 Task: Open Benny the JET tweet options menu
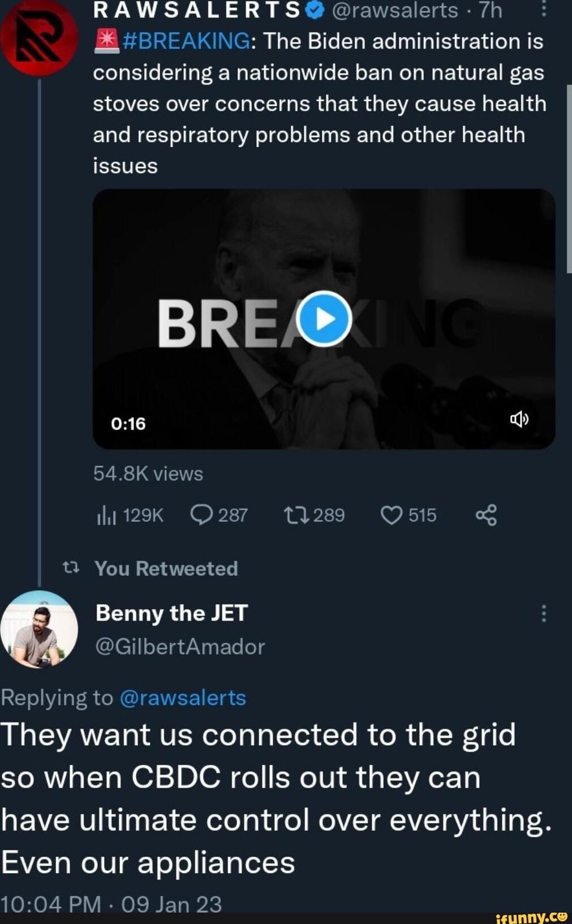pos(543,613)
